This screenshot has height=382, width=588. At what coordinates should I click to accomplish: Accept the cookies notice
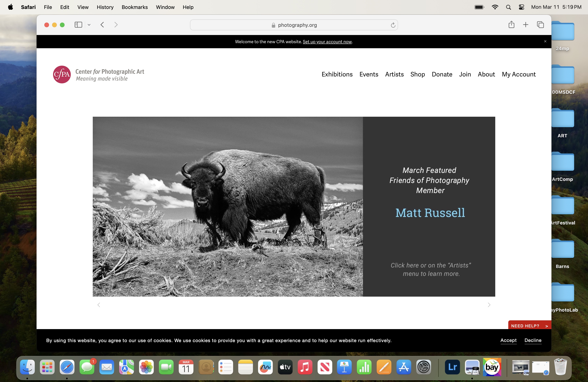pyautogui.click(x=508, y=340)
